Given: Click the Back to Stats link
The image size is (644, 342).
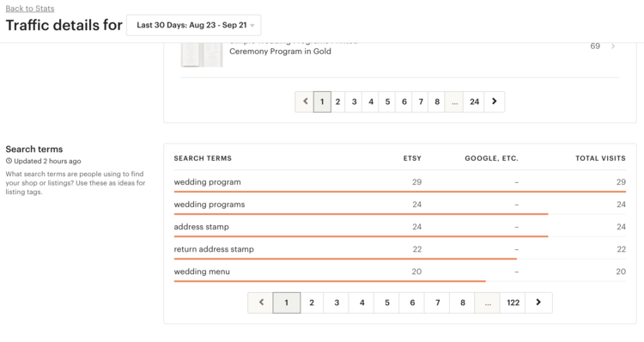Looking at the screenshot, I should tap(30, 9).
